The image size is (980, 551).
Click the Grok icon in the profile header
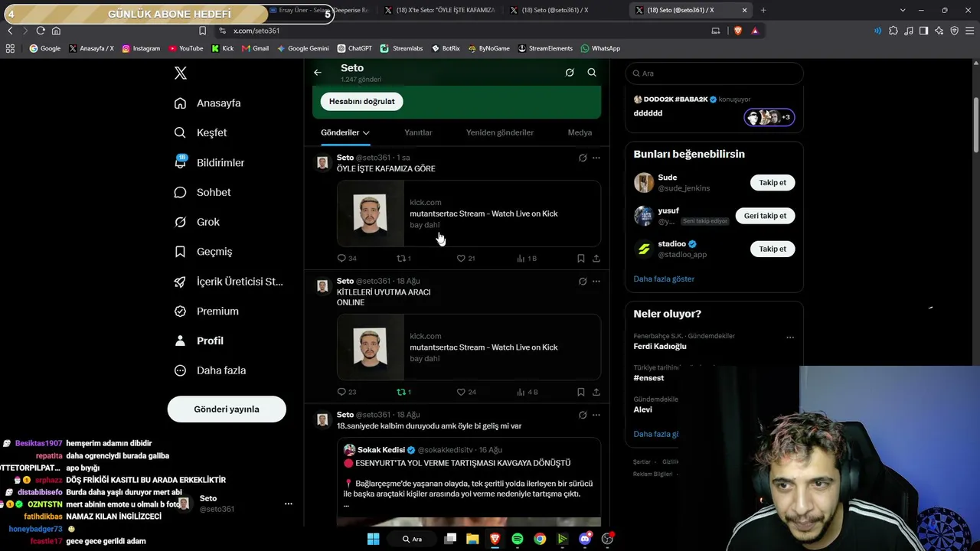point(570,73)
